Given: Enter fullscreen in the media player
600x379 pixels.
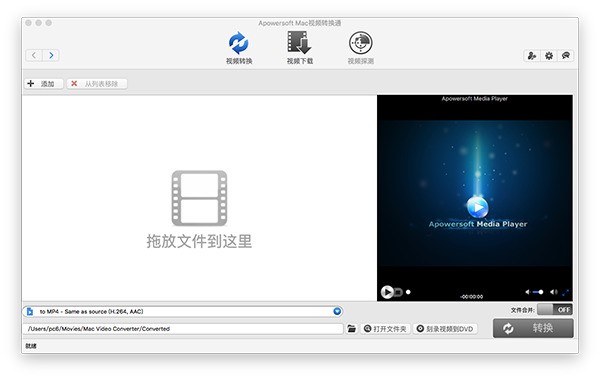Looking at the screenshot, I should tap(566, 292).
